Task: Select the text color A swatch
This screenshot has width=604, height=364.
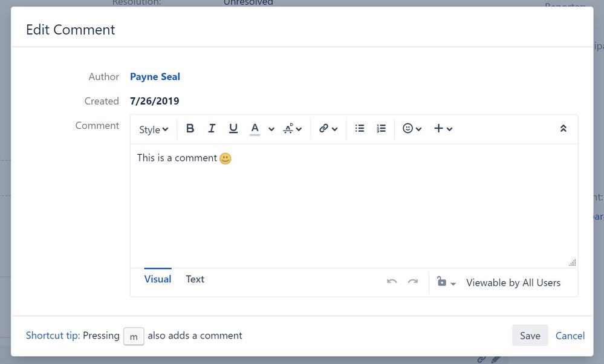Action: click(x=255, y=128)
